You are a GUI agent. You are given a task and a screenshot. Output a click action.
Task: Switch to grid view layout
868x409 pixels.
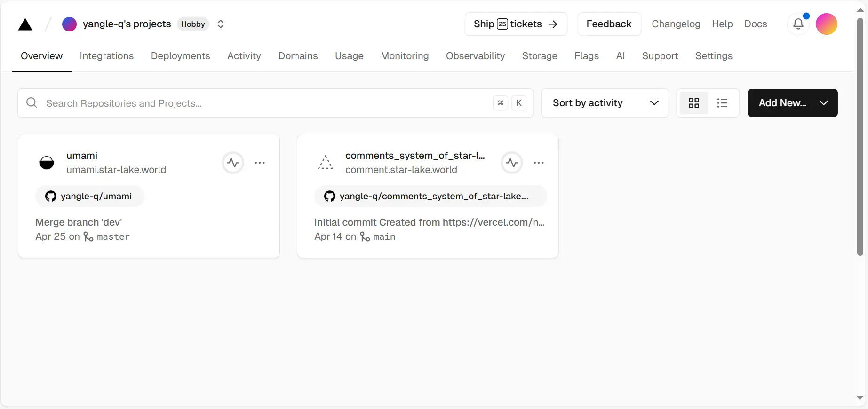click(x=694, y=103)
